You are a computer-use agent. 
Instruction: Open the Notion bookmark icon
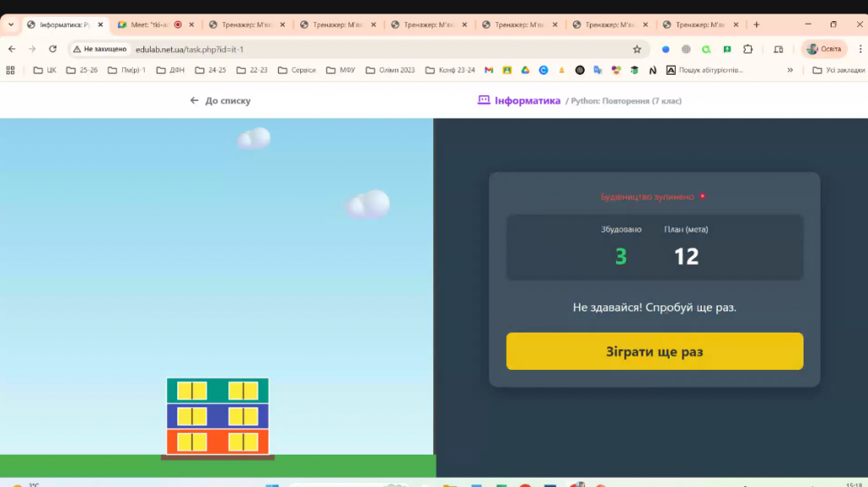pos(653,70)
